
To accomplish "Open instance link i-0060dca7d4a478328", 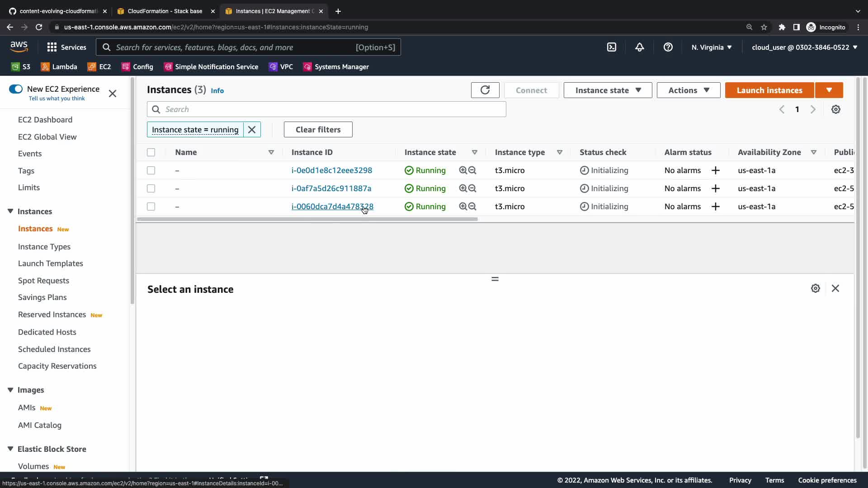I will click(x=332, y=206).
